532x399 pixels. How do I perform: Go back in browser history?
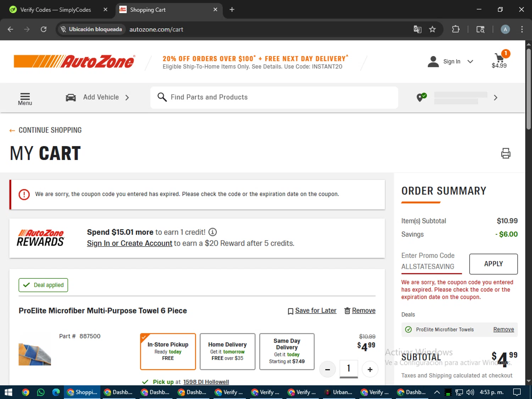(10, 29)
